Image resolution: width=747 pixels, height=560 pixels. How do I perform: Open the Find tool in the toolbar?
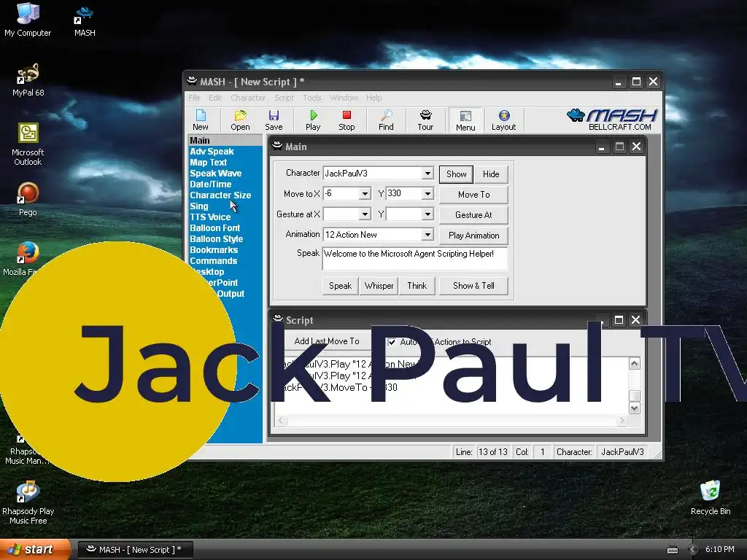pyautogui.click(x=386, y=120)
